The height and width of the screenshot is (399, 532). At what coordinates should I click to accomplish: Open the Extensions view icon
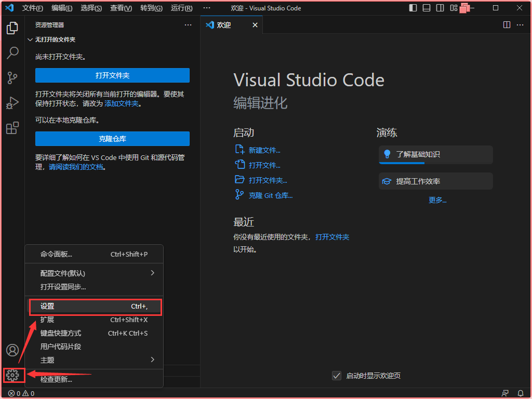tap(12, 128)
